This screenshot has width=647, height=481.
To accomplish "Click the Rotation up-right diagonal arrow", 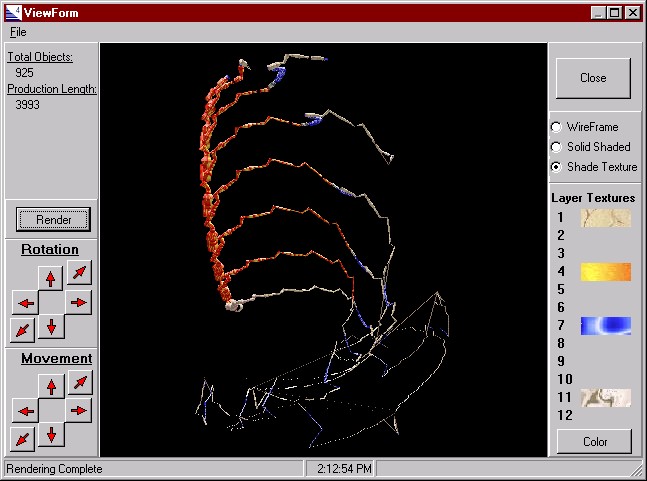I will coord(79,272).
